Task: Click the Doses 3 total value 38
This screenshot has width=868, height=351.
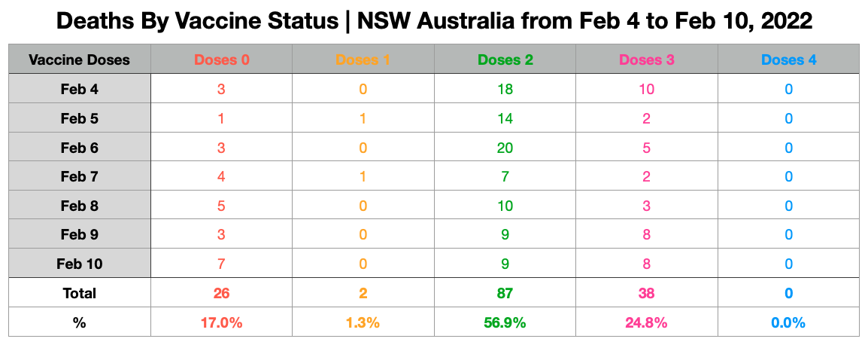Action: click(647, 293)
